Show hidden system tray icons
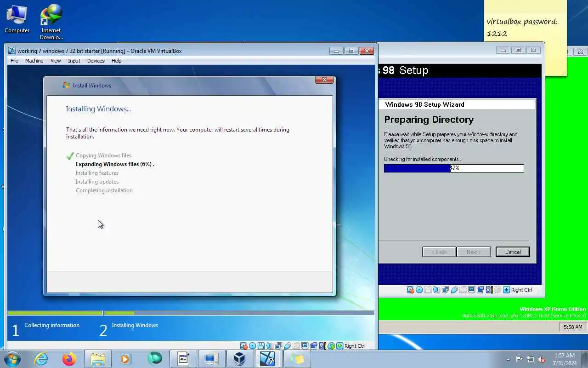The width and height of the screenshot is (588, 368). pyautogui.click(x=508, y=359)
